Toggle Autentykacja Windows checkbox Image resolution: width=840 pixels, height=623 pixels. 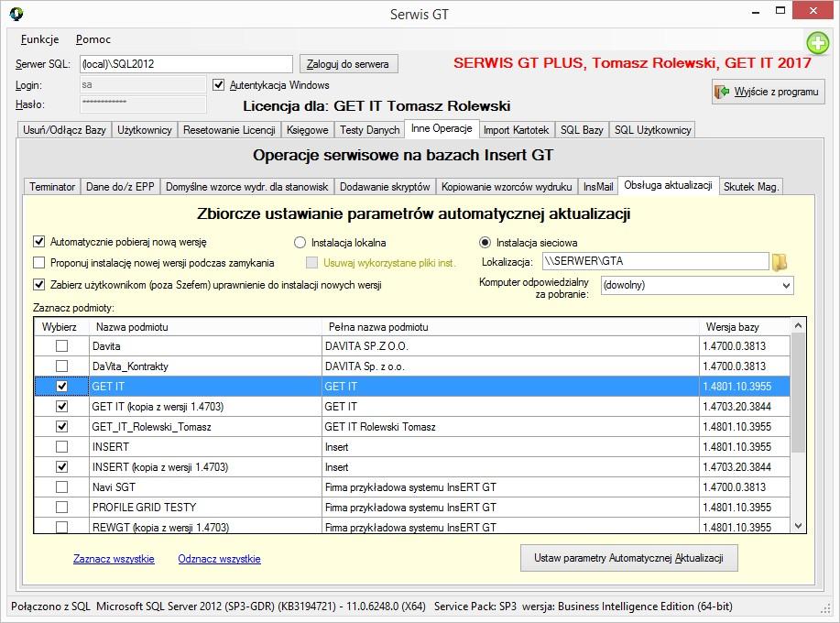point(218,84)
